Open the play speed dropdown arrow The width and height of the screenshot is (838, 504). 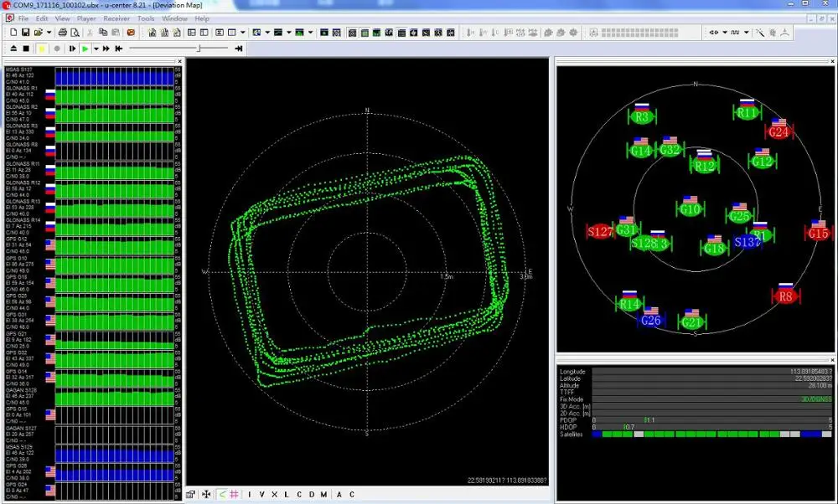coord(96,49)
